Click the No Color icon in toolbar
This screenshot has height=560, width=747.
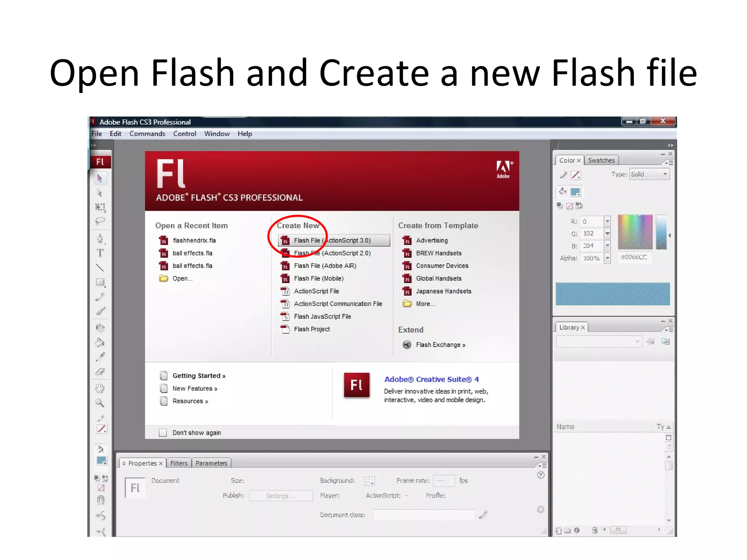pos(101,488)
